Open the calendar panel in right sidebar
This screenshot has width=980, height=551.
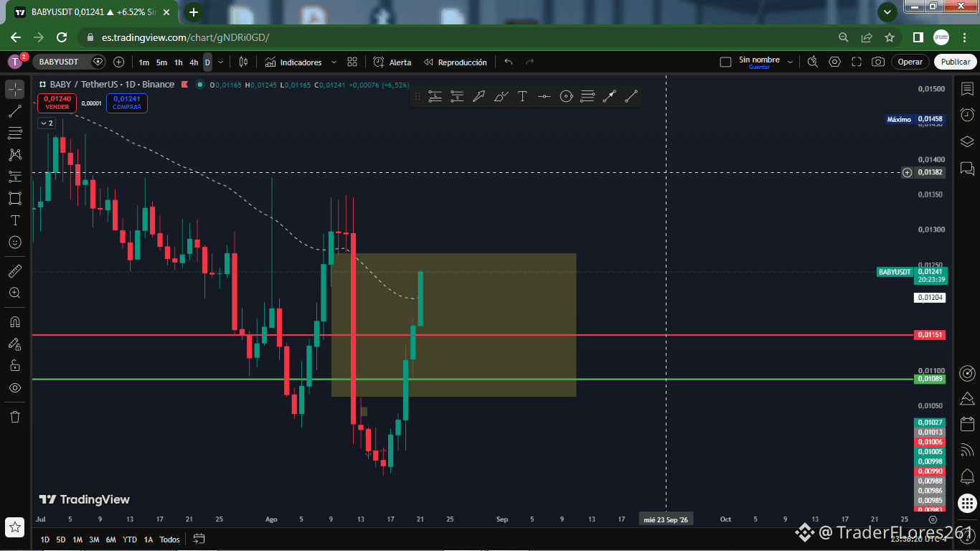[967, 423]
